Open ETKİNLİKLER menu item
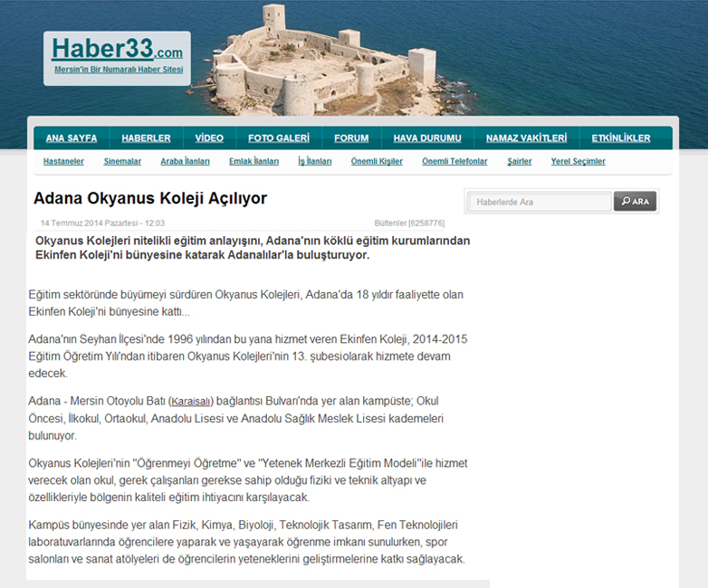708x588 pixels. 621,138
